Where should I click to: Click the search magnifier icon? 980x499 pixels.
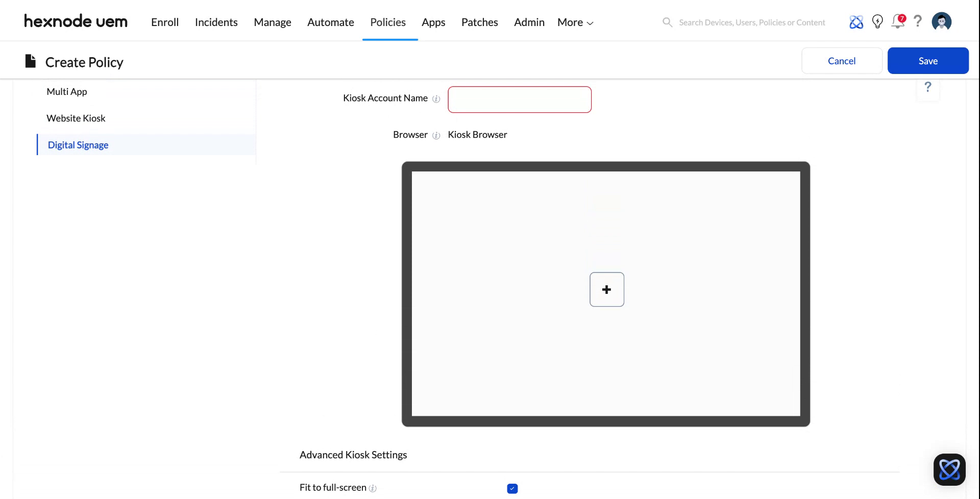667,22
